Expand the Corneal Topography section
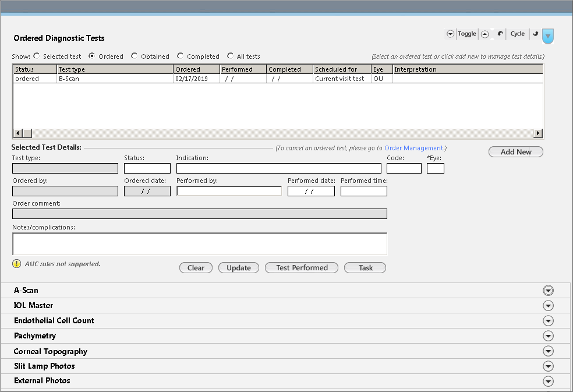 (548, 351)
